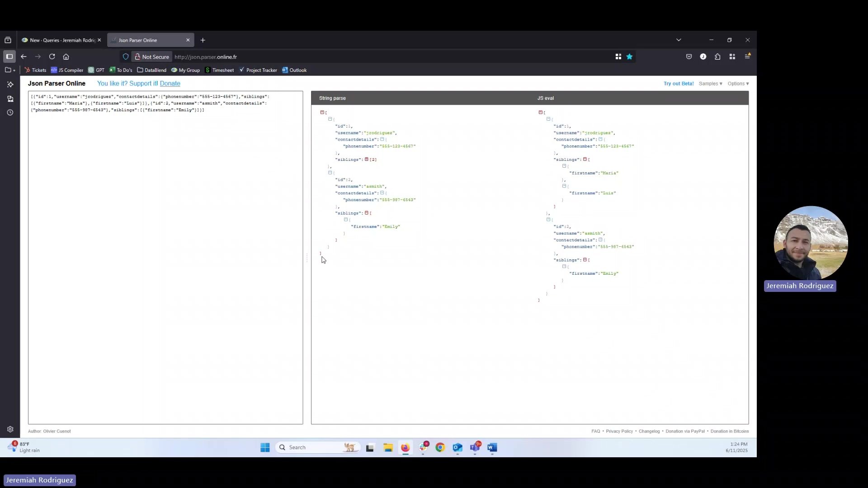Click the home page icon
This screenshot has height=488, width=868.
pyautogui.click(x=66, y=57)
